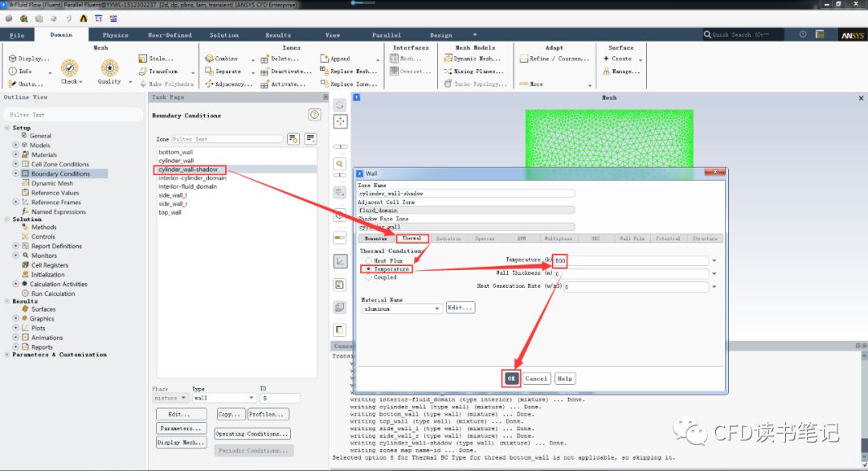Click the Quick Search magnifier icon
This screenshot has width=868, height=471.
pos(707,35)
